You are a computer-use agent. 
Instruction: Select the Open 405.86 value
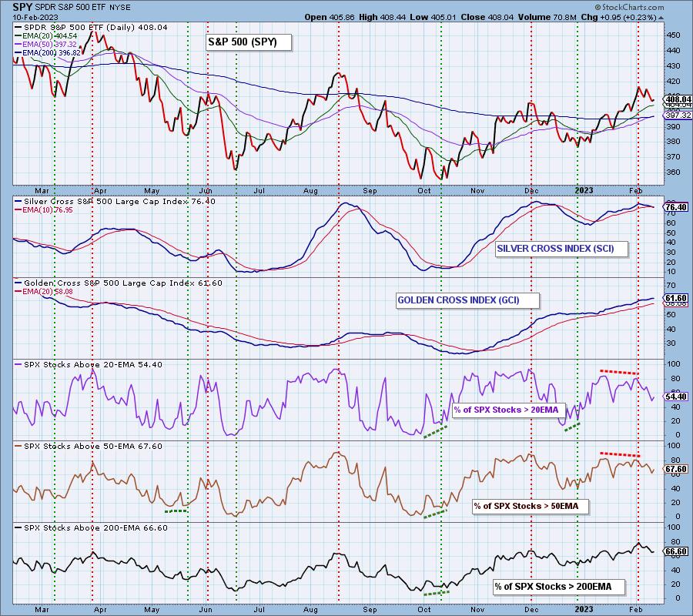point(330,17)
